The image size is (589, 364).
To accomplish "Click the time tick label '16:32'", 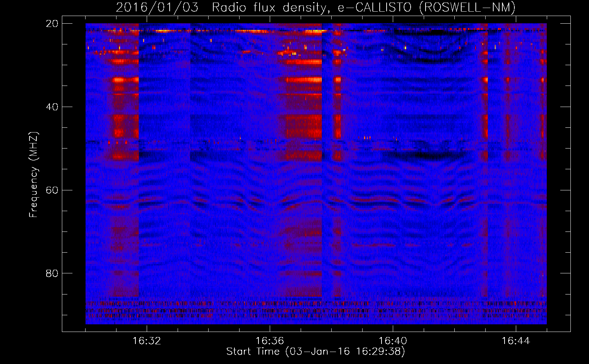I will tap(147, 341).
